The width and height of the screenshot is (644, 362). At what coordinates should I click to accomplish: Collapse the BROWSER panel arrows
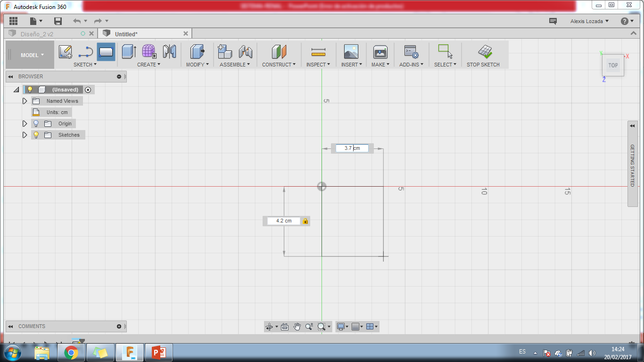pos(10,76)
